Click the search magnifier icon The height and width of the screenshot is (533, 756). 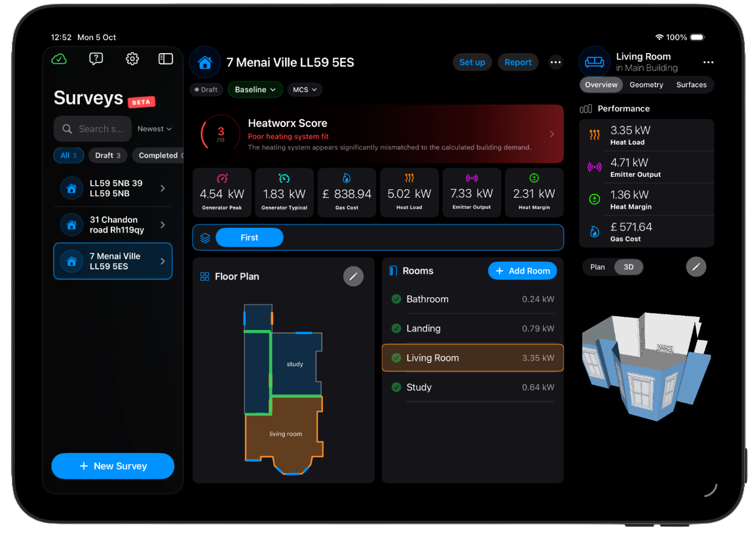click(67, 129)
